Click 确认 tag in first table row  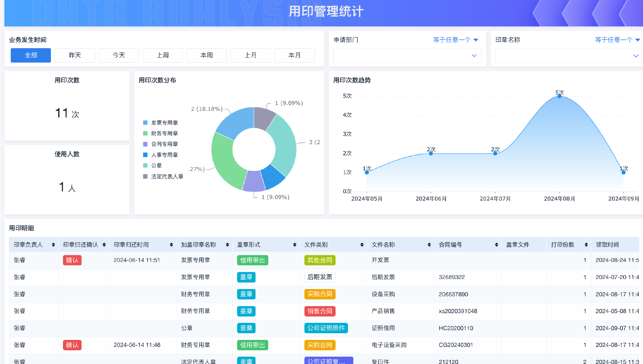pyautogui.click(x=72, y=260)
